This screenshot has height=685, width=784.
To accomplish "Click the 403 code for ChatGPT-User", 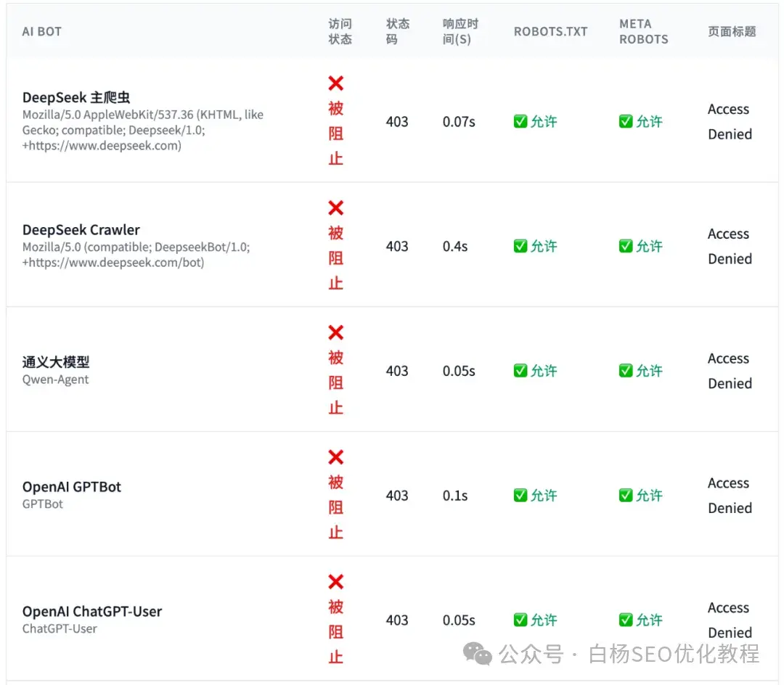I will tap(397, 620).
